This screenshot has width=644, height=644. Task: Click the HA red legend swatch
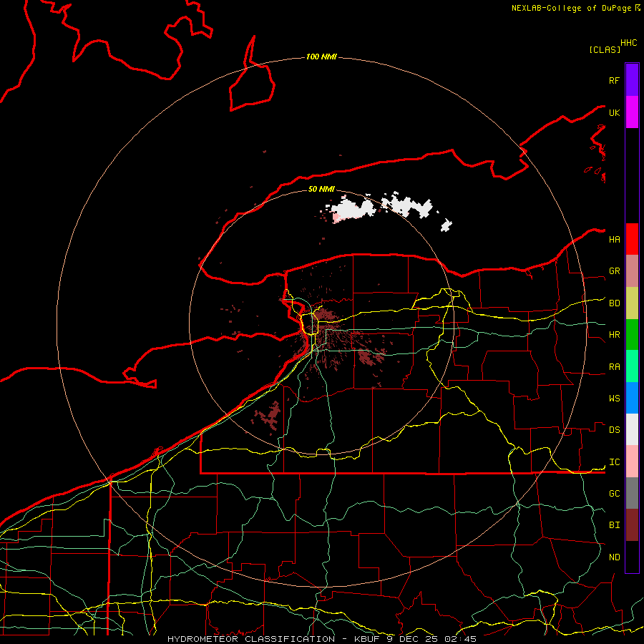click(x=632, y=239)
